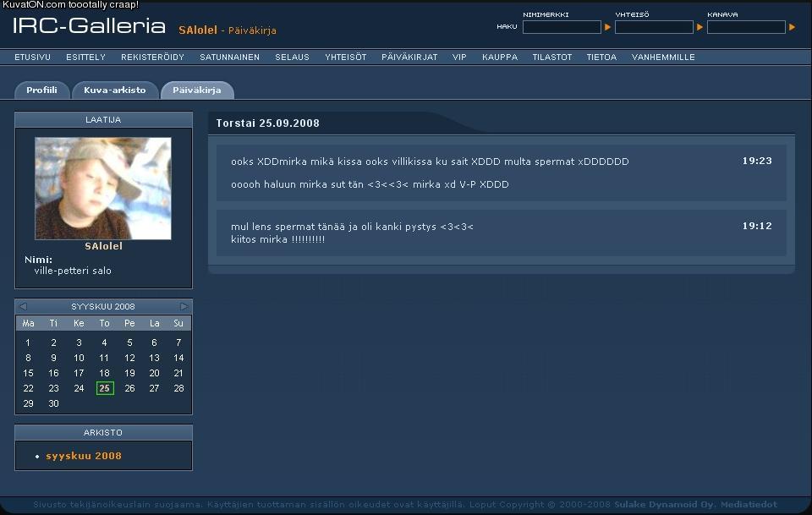
Task: Click calendar day 18
Action: [x=104, y=373]
